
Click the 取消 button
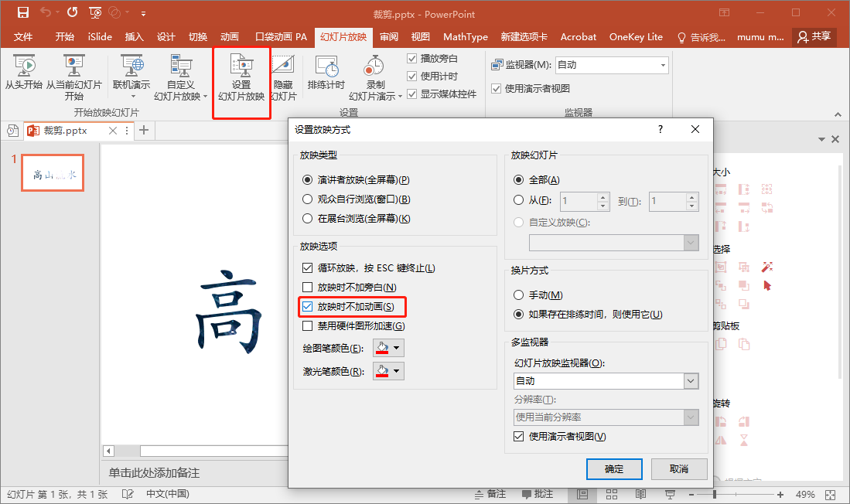(x=679, y=469)
